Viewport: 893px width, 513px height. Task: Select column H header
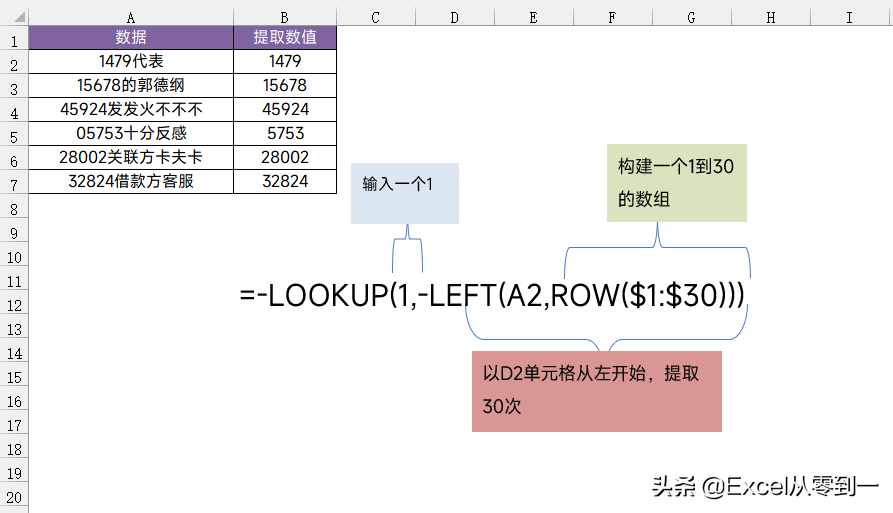[x=771, y=17]
